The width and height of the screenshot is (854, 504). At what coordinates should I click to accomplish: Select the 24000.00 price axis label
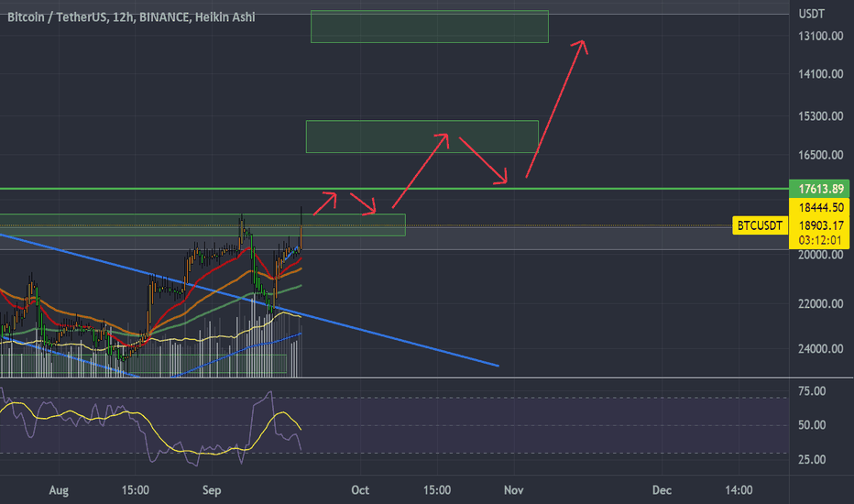820,349
